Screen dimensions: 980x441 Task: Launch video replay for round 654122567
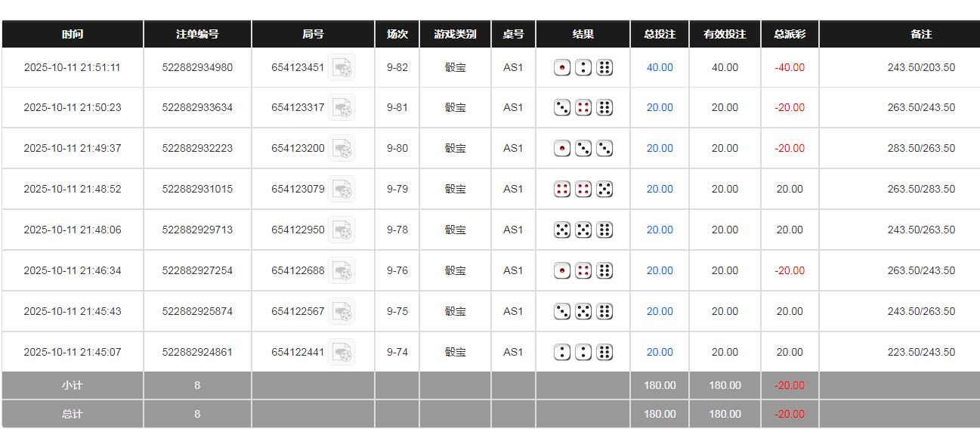click(342, 312)
